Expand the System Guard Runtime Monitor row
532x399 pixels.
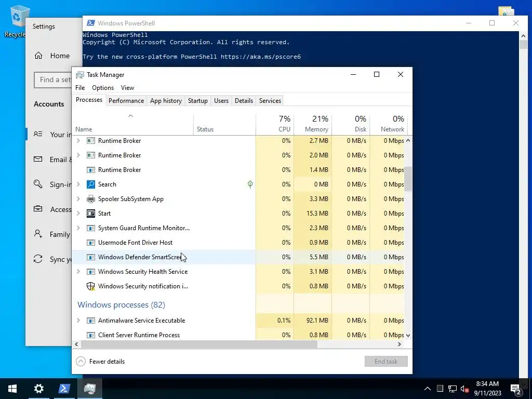point(78,228)
